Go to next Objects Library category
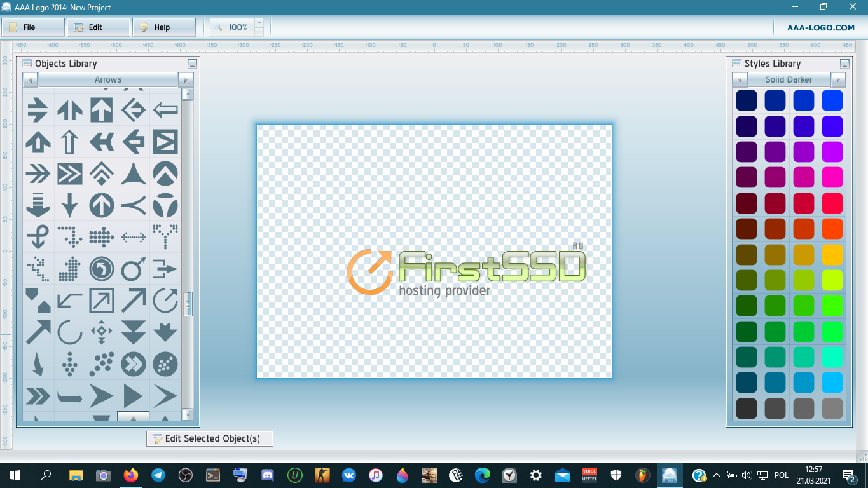This screenshot has height=488, width=868. 186,80
